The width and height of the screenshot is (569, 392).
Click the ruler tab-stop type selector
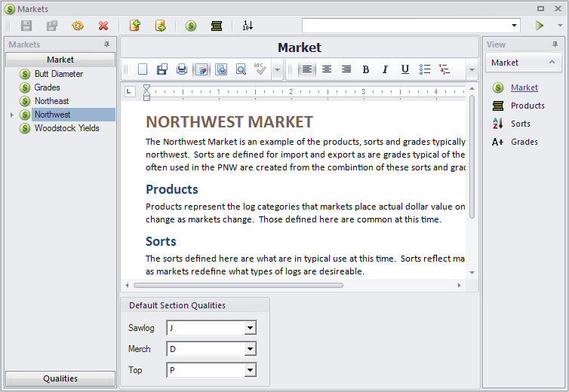click(x=130, y=91)
